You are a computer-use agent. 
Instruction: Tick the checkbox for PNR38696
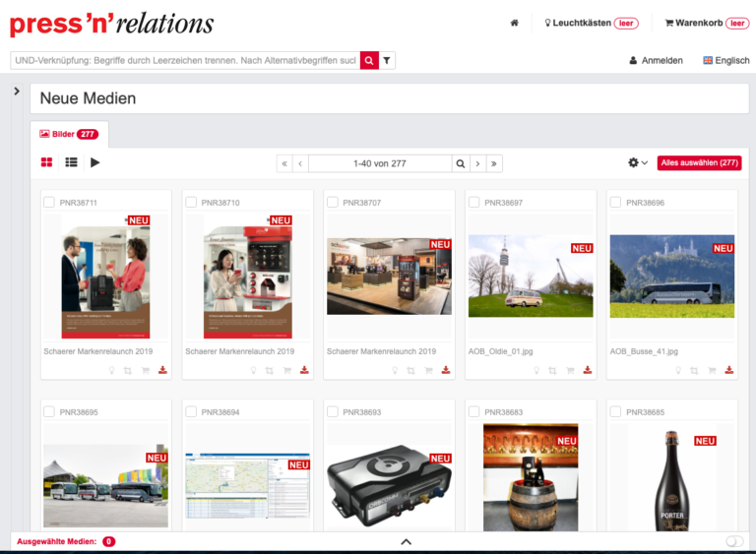pyautogui.click(x=615, y=202)
